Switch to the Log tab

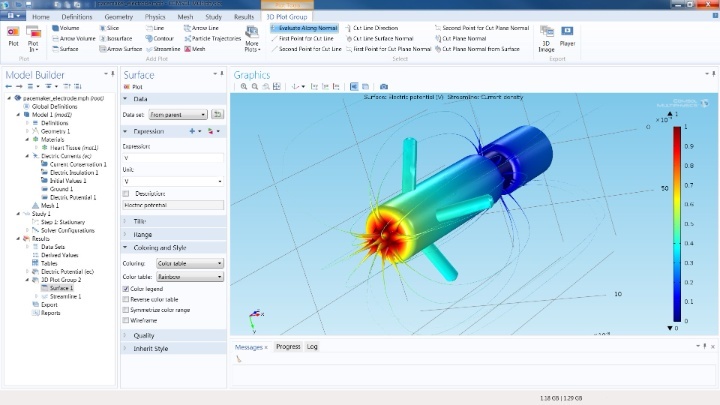point(312,347)
